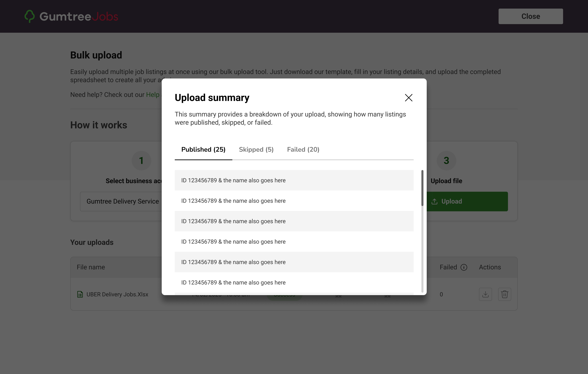This screenshot has width=588, height=374.
Task: Switch to the Published (25) tab
Action: click(203, 150)
